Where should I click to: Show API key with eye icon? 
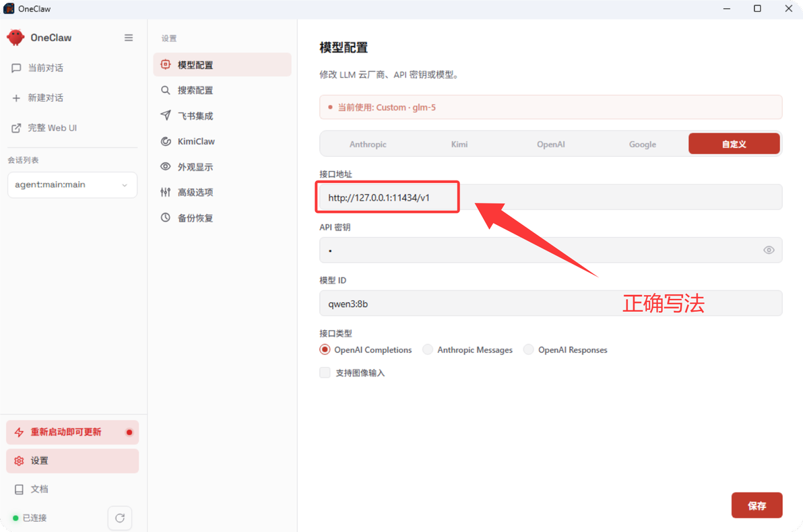[x=769, y=250]
